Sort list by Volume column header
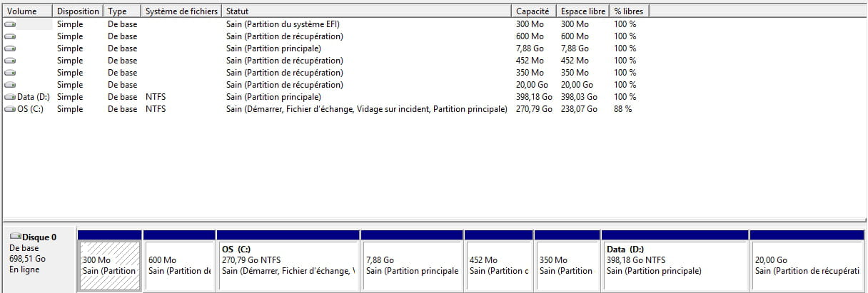 point(27,11)
